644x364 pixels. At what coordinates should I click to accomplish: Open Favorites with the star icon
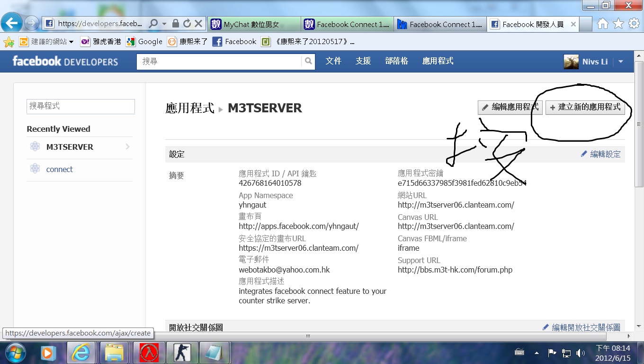tap(618, 23)
